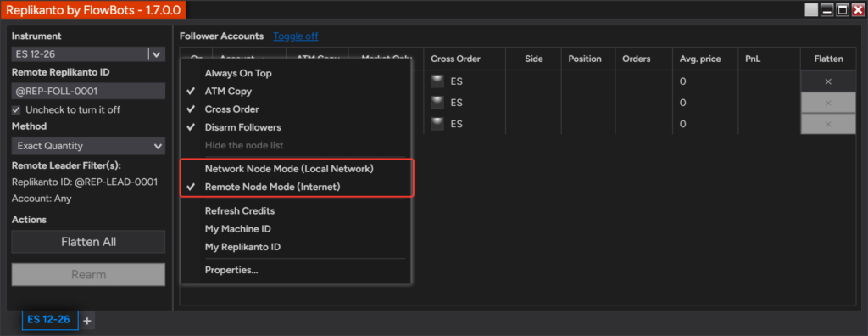868x336 pixels.
Task: Click the Replikanto ID: @REP-LEAD-0001 filter text
Action: (85, 182)
